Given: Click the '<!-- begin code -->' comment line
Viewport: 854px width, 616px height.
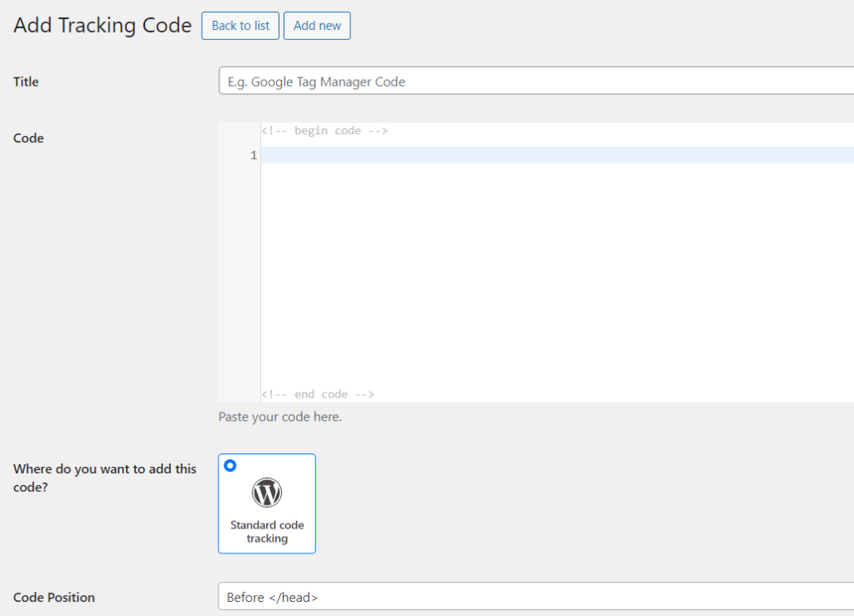Looking at the screenshot, I should point(324,131).
